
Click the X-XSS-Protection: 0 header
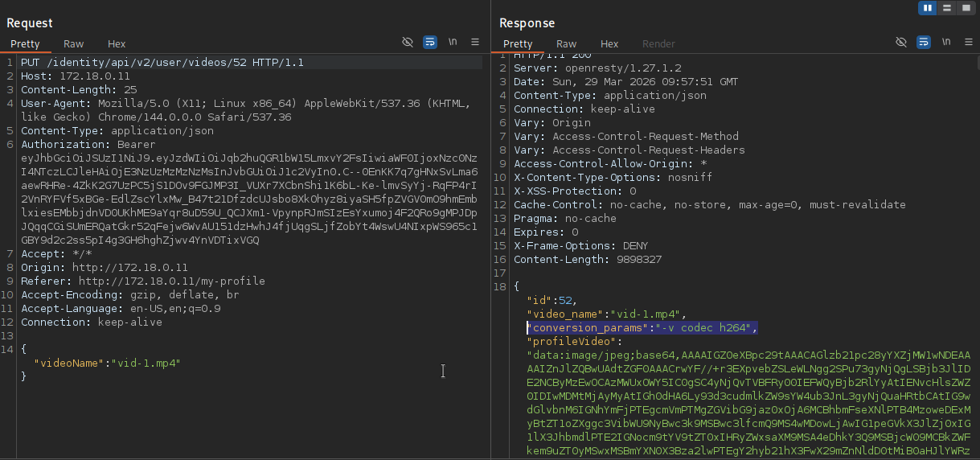[575, 191]
